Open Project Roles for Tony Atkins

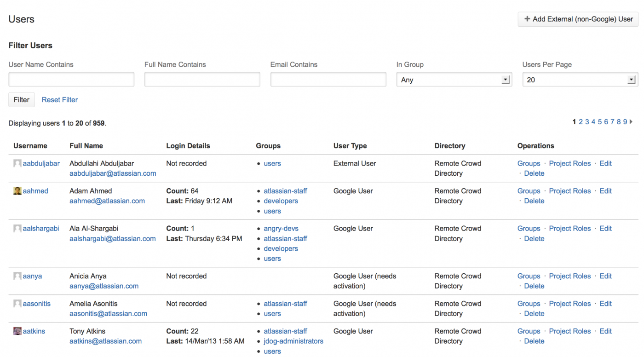(569, 331)
